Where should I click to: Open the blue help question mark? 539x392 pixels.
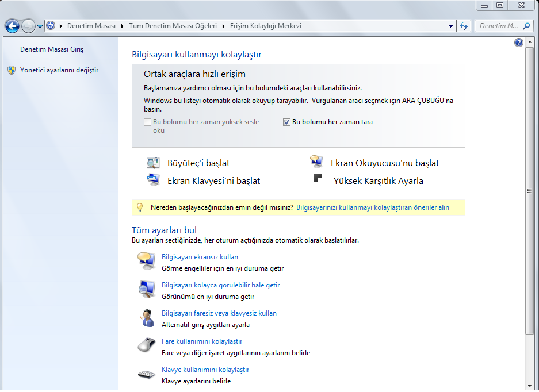(x=519, y=43)
